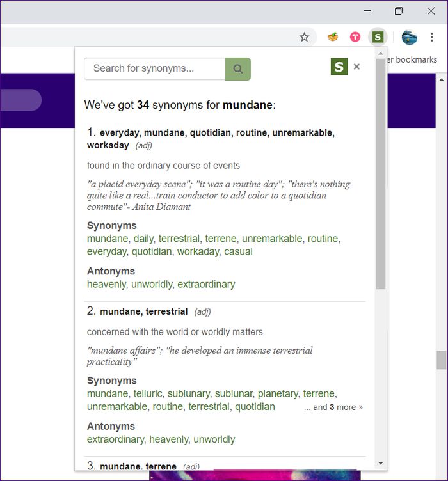Click 'We've got 34 synonyms for mundane' heading
This screenshot has width=448, height=481.
(180, 105)
